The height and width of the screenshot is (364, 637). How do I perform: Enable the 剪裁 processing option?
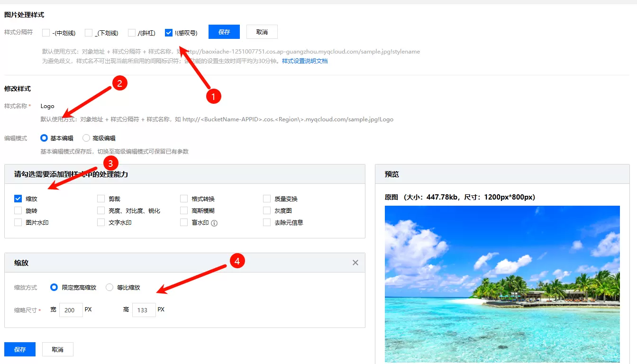coord(101,199)
